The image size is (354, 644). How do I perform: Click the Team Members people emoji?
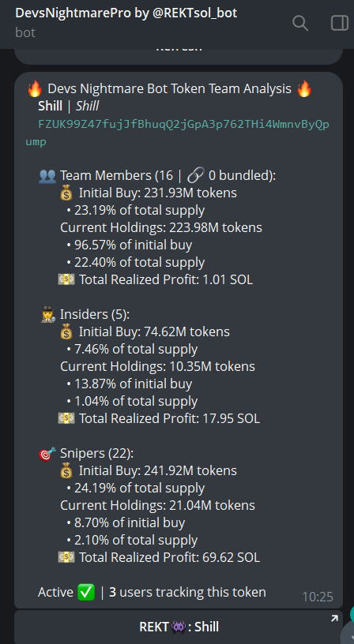pyautogui.click(x=47, y=176)
